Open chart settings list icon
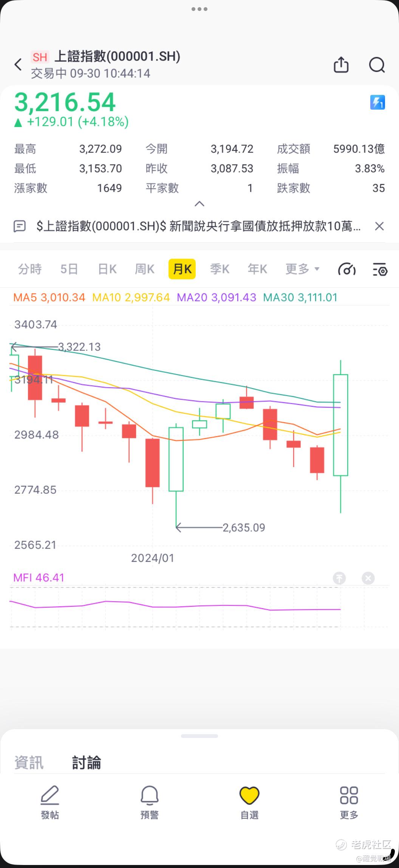Screen dimensions: 399x868 (x=380, y=269)
